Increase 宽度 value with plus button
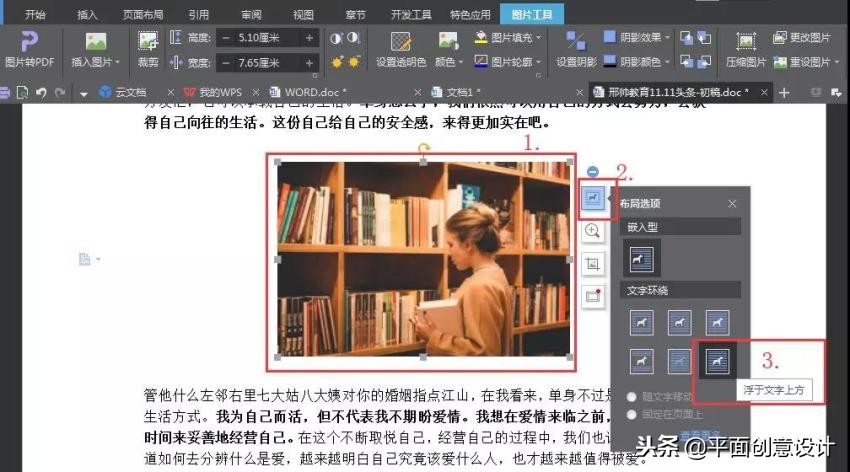850x472 pixels. pyautogui.click(x=310, y=63)
